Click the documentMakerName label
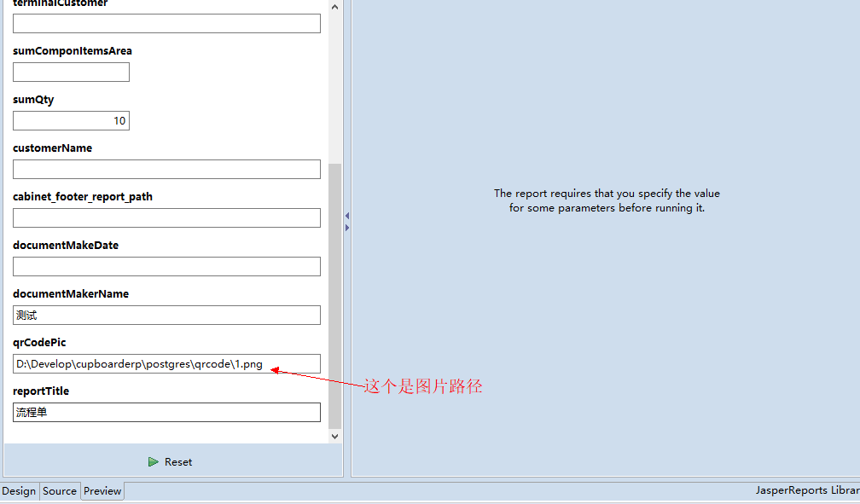This screenshot has height=504, width=860. 71,294
